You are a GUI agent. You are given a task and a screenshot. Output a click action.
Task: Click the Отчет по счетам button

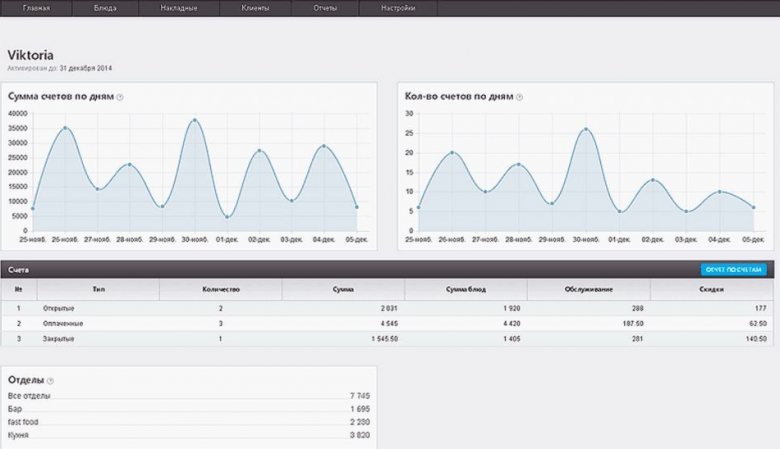[733, 269]
